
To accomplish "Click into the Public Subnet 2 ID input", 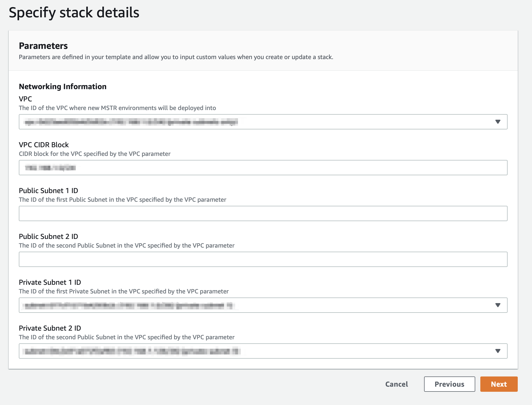I will [263, 259].
